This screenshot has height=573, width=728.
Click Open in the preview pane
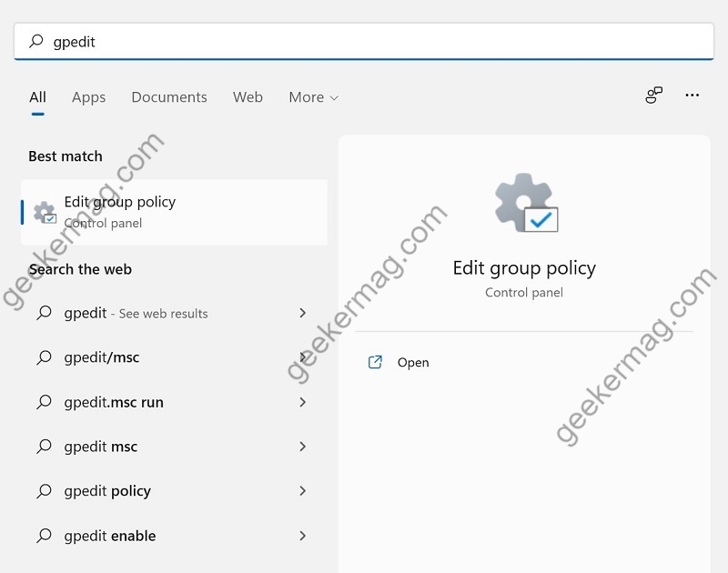[413, 362]
